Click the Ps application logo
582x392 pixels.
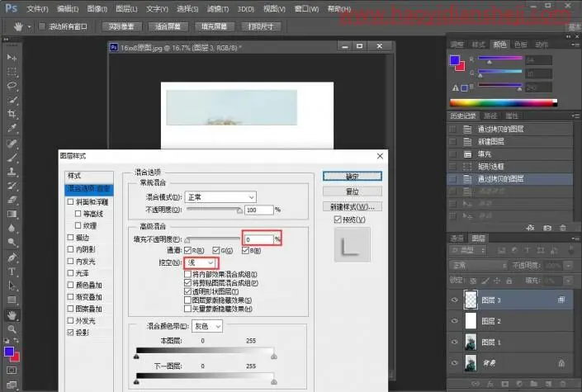click(x=11, y=8)
